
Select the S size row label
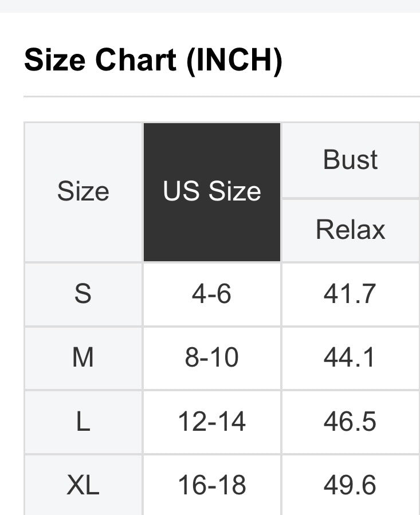pos(83,294)
